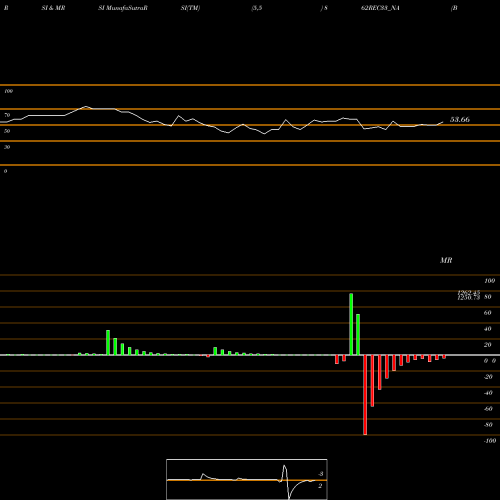Viewport: 500px width, 500px height.
Task: Click the MR axis label -20
Action: point(488,377)
